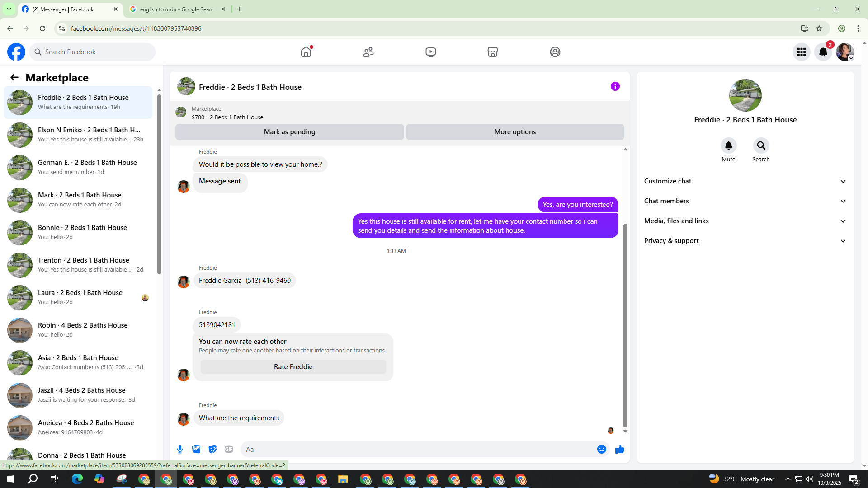Open Robin 4 Beds 2 Baths House chat
Viewport: 868px width, 488px height.
78,330
